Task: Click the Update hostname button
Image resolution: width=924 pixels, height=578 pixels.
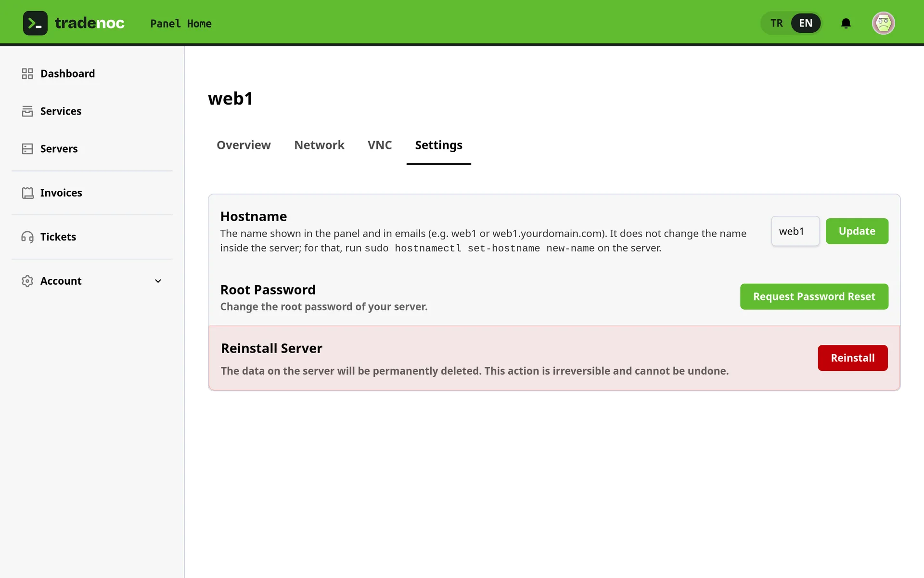Action: pyautogui.click(x=857, y=231)
